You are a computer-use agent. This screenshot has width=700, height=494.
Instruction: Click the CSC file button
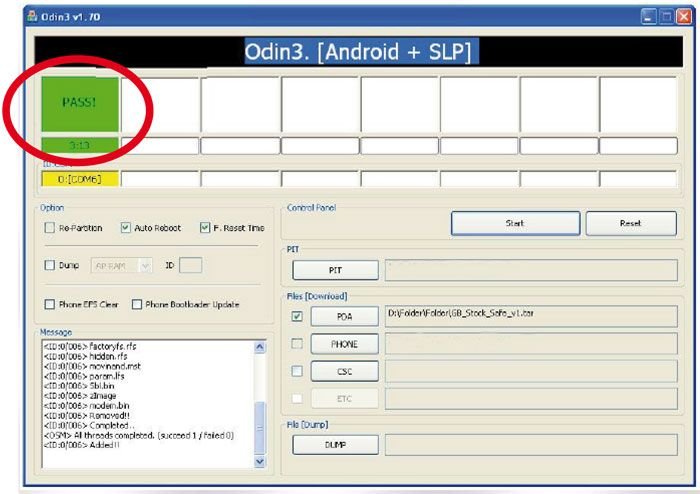(x=345, y=371)
